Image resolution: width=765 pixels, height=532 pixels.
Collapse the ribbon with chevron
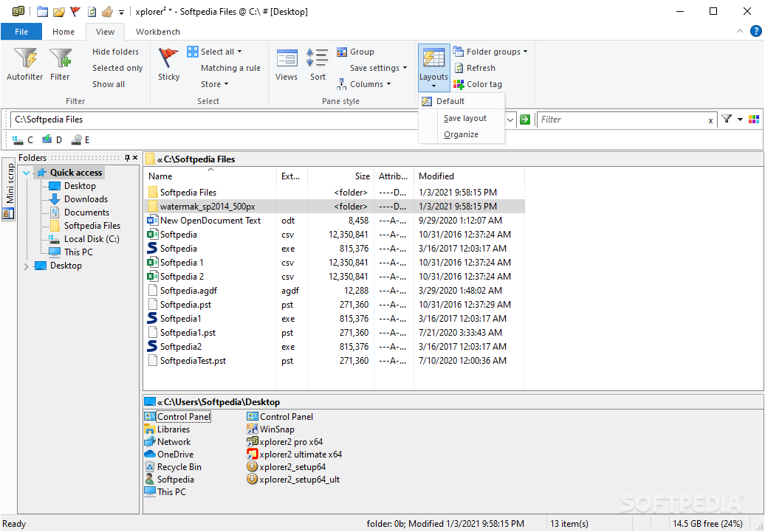740,31
